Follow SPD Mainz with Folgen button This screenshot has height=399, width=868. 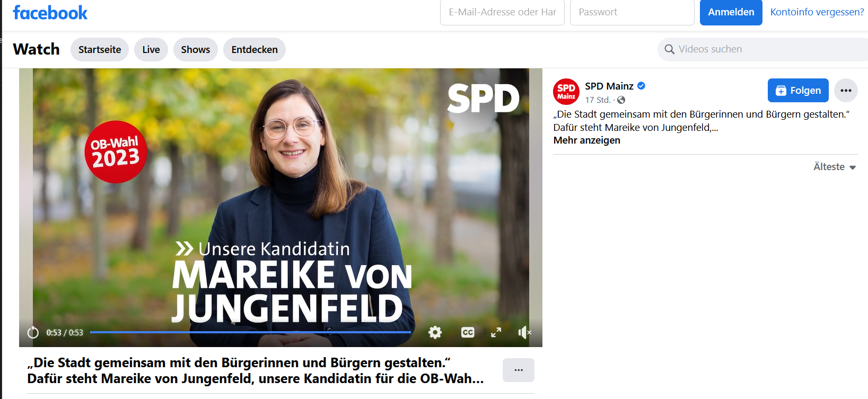(798, 91)
